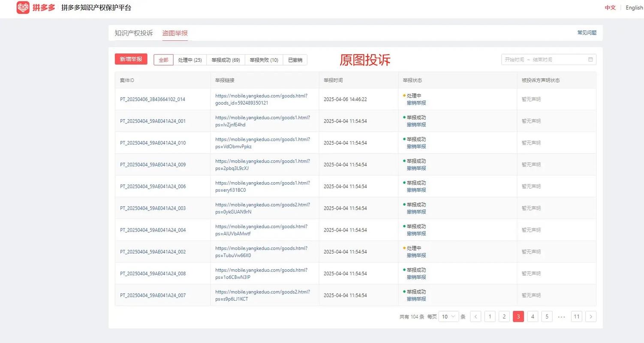Click 撤销举报 for case ending _006
644x343 pixels.
pos(416,190)
